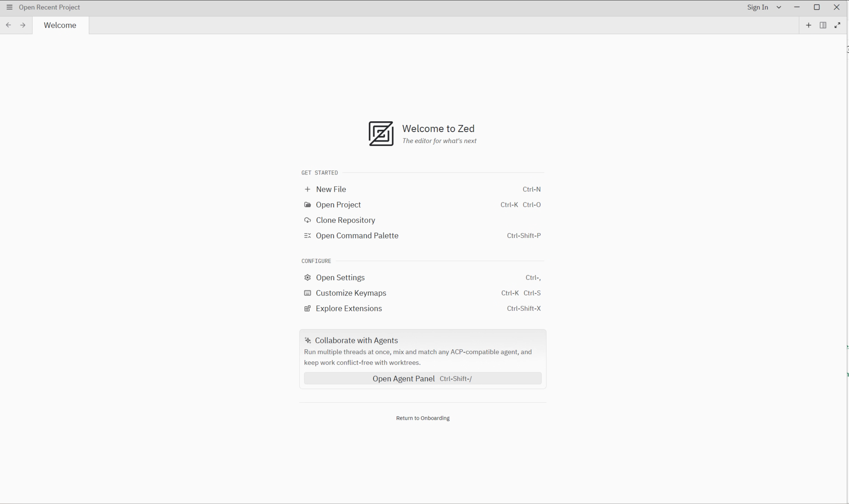This screenshot has width=849, height=504.
Task: Open Customize Keymaps
Action: click(x=423, y=293)
